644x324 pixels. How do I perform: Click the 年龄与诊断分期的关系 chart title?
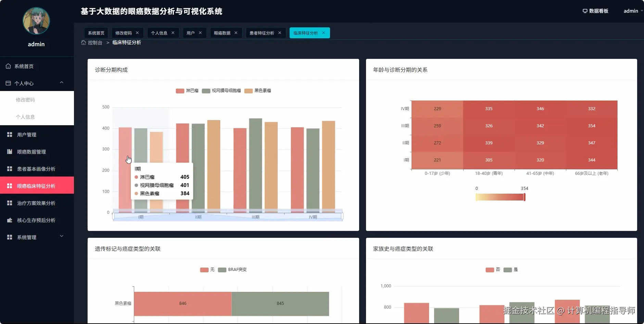(400, 70)
